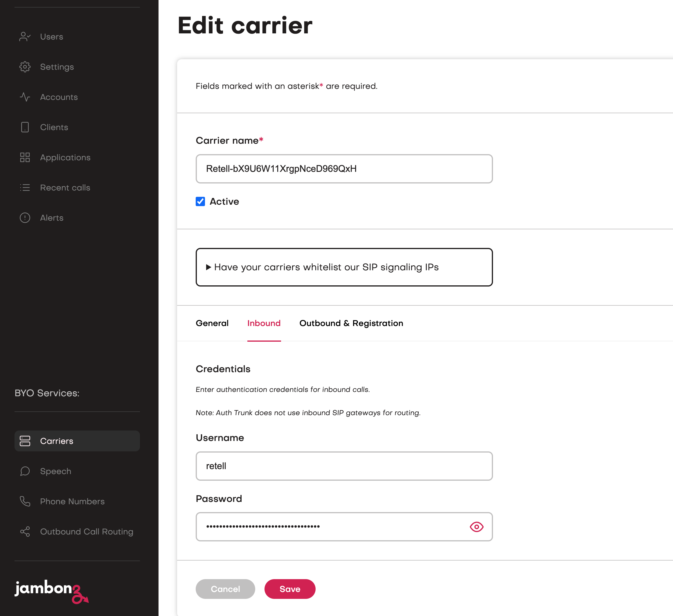The height and width of the screenshot is (616, 673).
Task: Reveal password with the eye icon
Action: (476, 527)
